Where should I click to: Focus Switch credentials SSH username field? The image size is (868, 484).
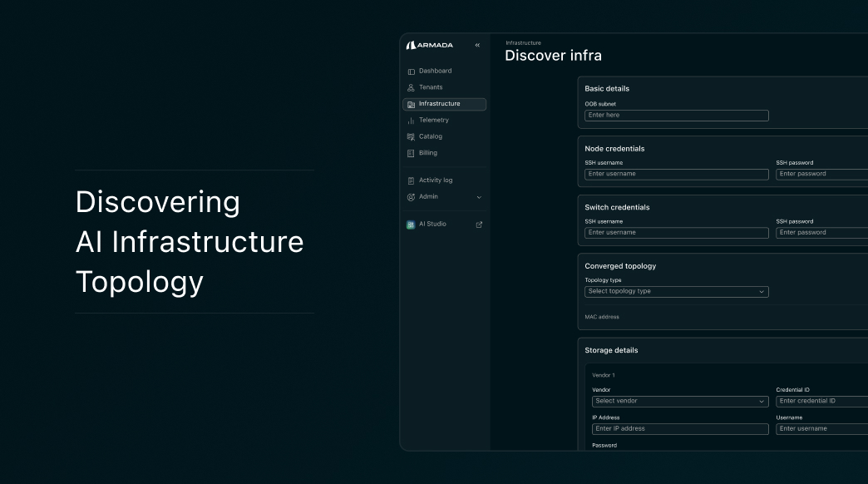[677, 233]
